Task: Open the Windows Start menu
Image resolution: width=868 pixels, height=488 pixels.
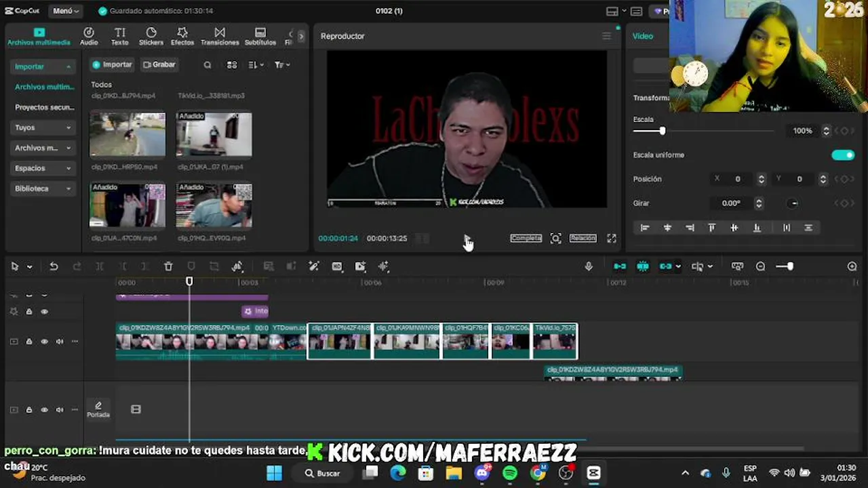Action: (274, 473)
